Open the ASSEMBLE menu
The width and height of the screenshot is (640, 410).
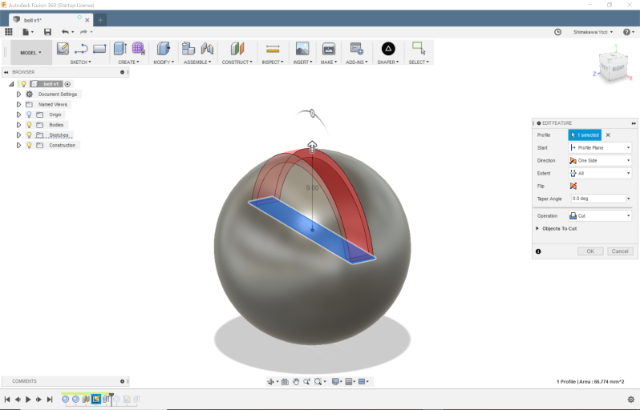tap(198, 62)
